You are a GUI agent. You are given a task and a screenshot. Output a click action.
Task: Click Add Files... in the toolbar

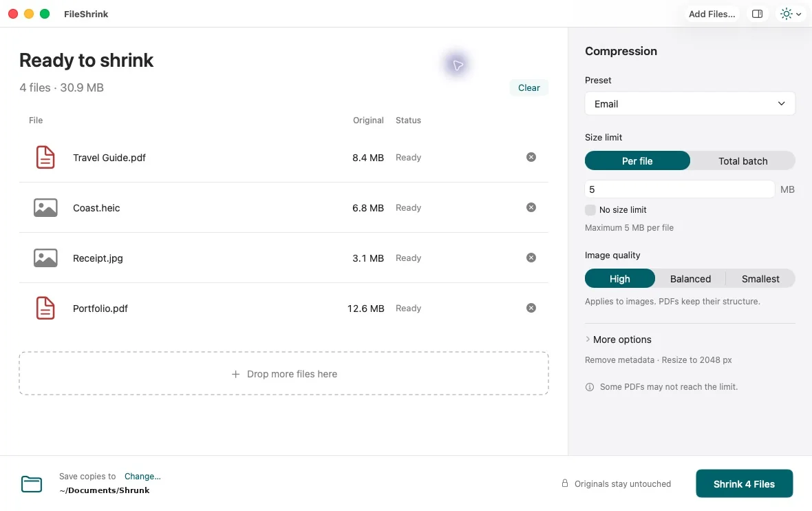point(712,14)
